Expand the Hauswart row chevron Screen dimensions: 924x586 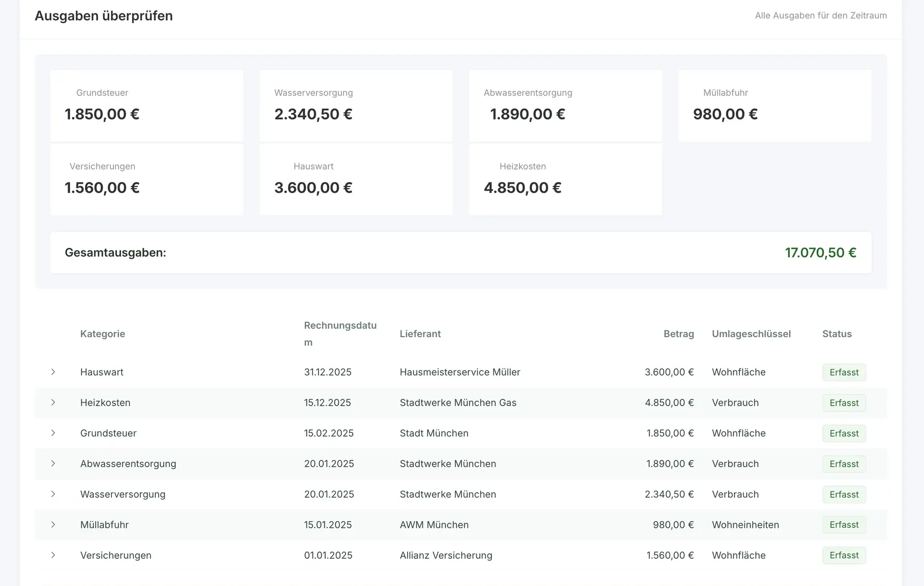(x=53, y=372)
